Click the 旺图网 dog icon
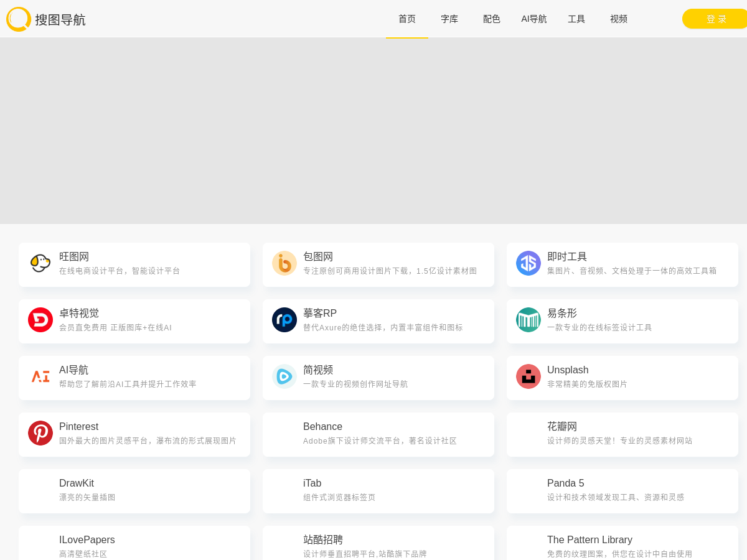Viewport: 747px width, 560px height. point(40,263)
